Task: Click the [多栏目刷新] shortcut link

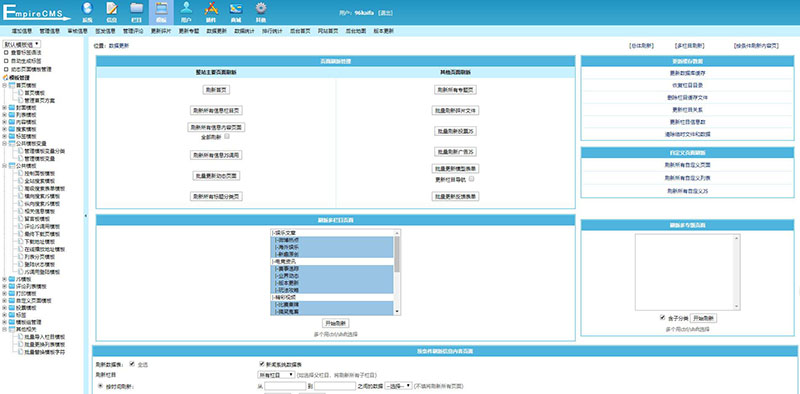Action: [x=690, y=45]
